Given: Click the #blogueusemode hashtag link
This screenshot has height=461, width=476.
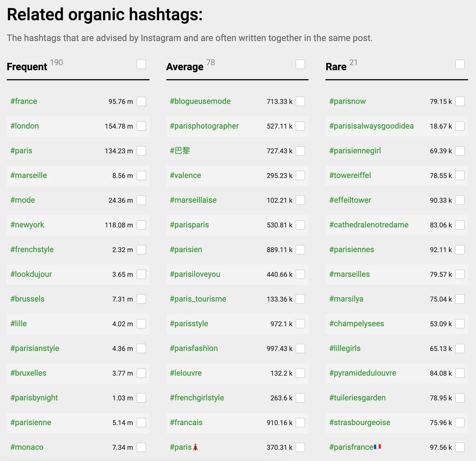Looking at the screenshot, I should click(200, 101).
